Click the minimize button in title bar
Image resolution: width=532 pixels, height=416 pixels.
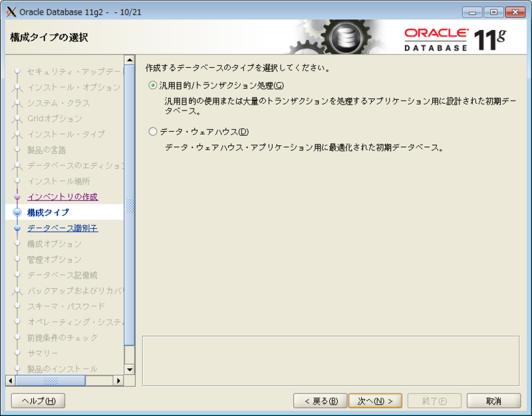(472, 11)
